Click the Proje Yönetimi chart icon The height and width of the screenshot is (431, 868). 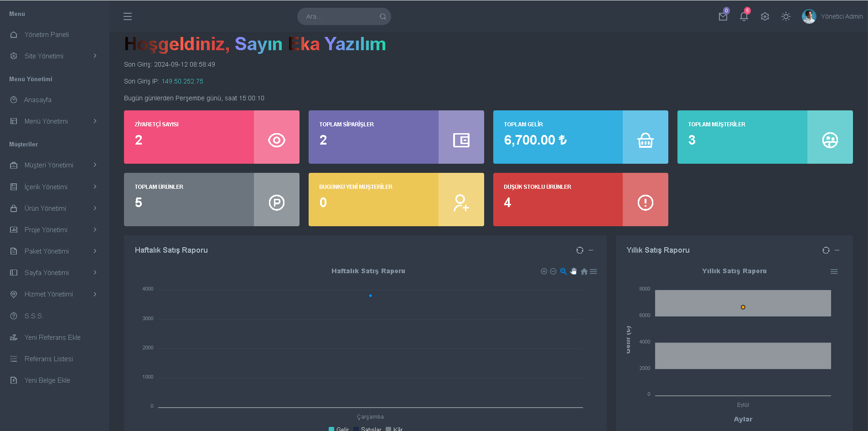14,230
